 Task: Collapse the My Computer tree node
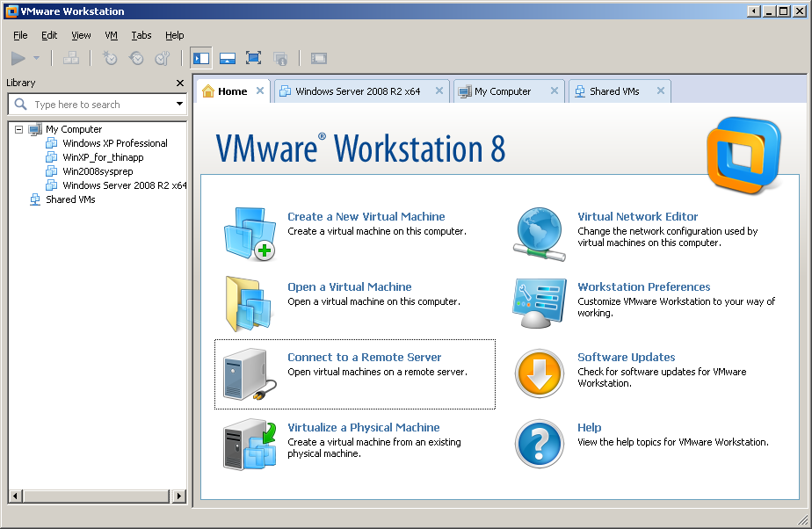click(19, 129)
